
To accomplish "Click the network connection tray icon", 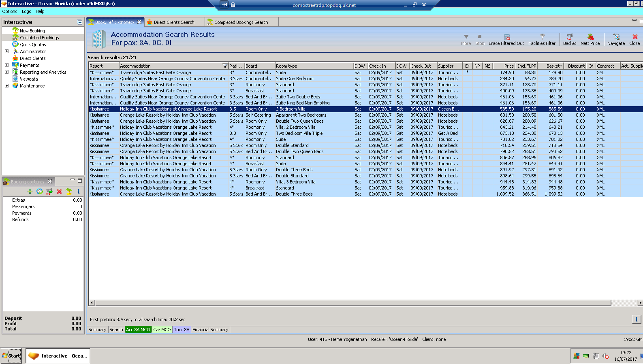I will click(x=596, y=356).
